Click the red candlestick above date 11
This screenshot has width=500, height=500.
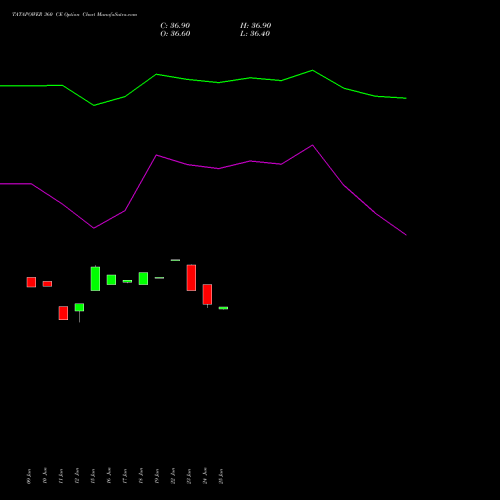click(63, 313)
